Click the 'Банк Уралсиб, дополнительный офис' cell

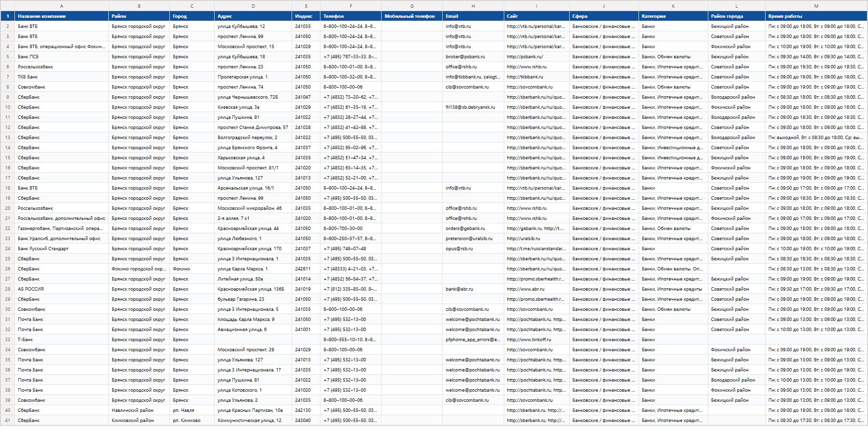point(62,239)
